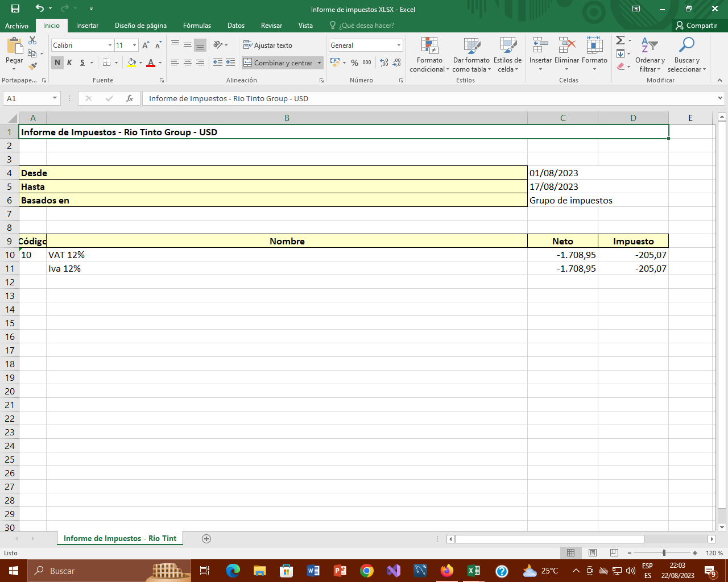Switch to the Vista tab
This screenshot has height=582, width=728.
305,26
